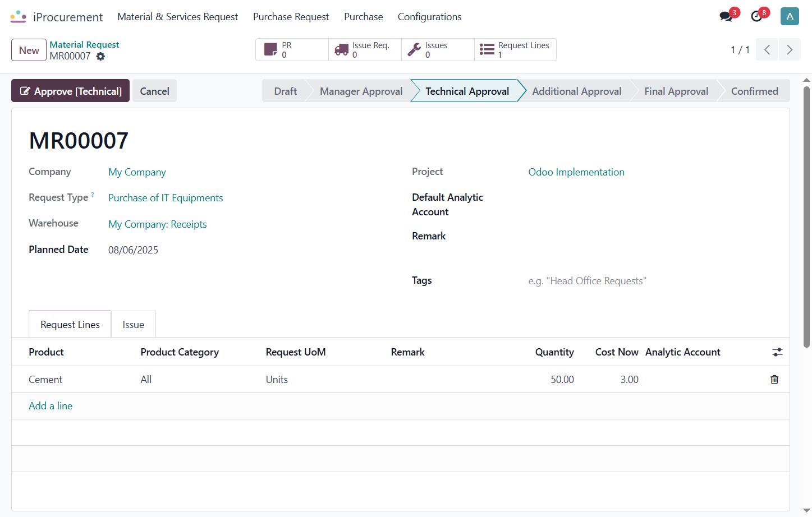Viewport: 812px width, 517px height.
Task: Open the My Company: Receipts warehouse link
Action: click(158, 224)
